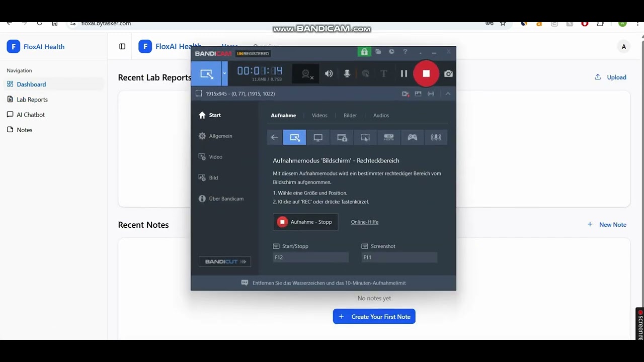Click the broadcast signal icon

[431, 94]
